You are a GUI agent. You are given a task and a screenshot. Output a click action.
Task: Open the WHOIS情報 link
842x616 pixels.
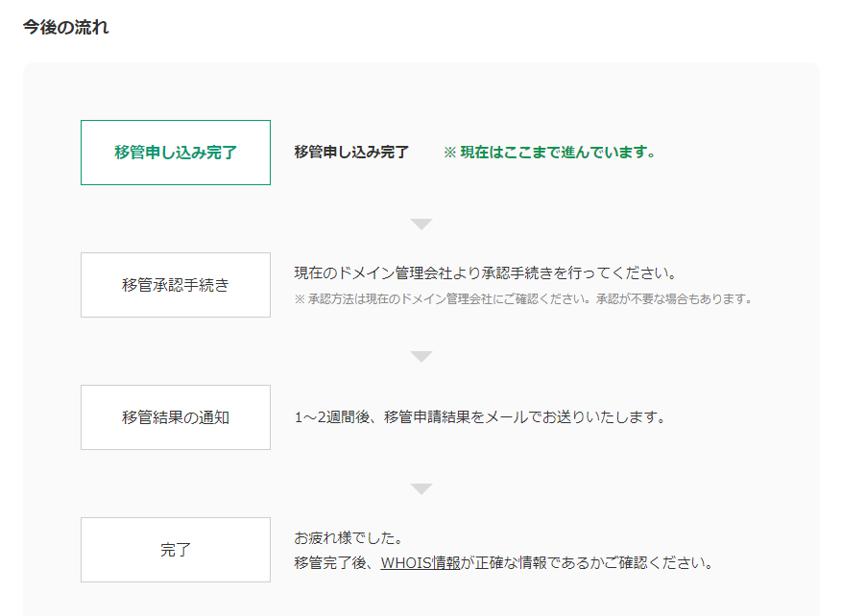(421, 563)
